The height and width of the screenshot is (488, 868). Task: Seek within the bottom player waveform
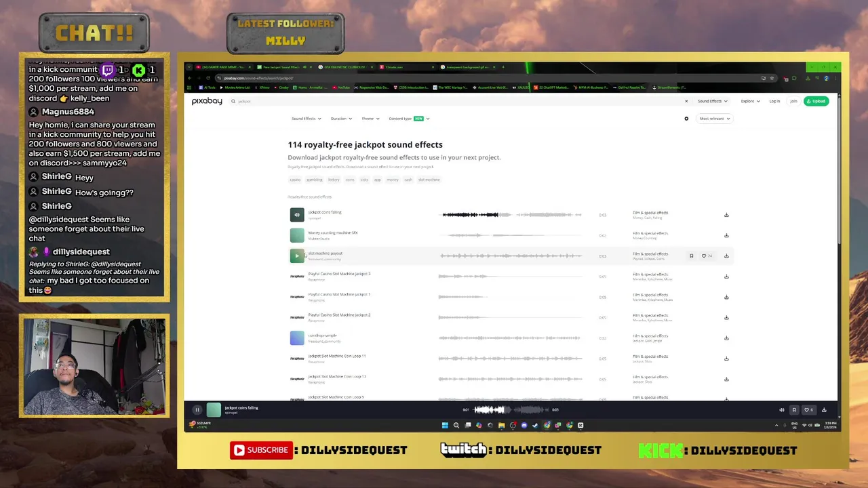point(512,409)
